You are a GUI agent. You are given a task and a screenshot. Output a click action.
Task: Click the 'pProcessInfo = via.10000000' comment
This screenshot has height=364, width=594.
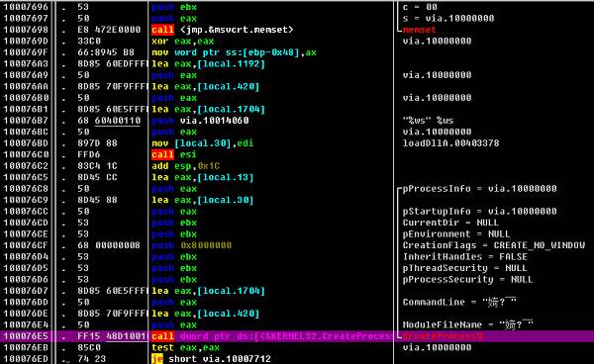(x=479, y=189)
